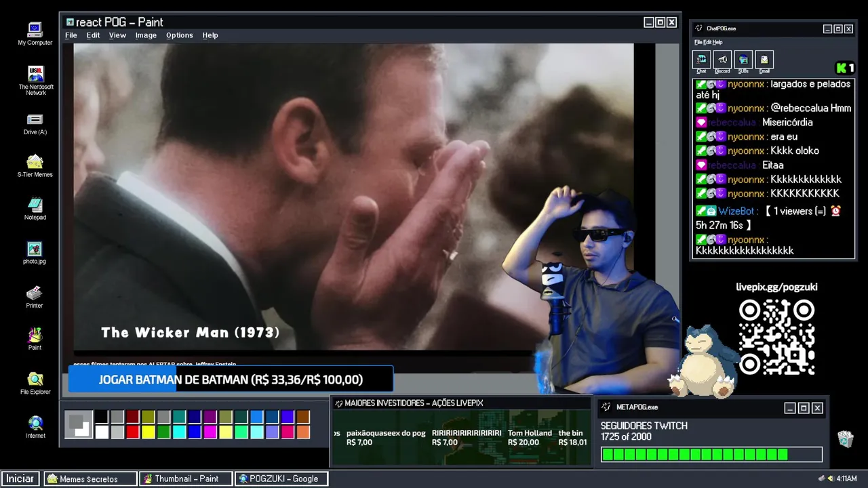
Task: Click rebeccalua's 'Eitaa' chat message
Action: click(740, 165)
